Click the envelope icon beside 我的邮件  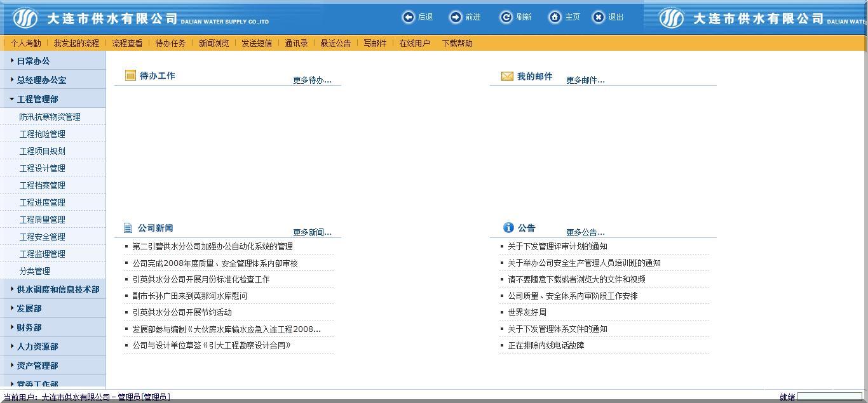tap(506, 76)
